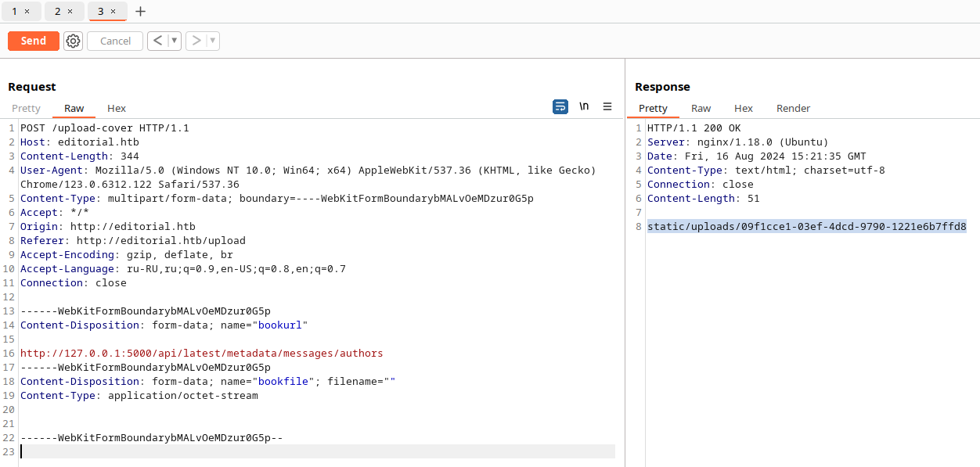The width and height of the screenshot is (980, 467).
Task: Click the HTTP/1.1 200 OK status line
Action: click(x=694, y=128)
